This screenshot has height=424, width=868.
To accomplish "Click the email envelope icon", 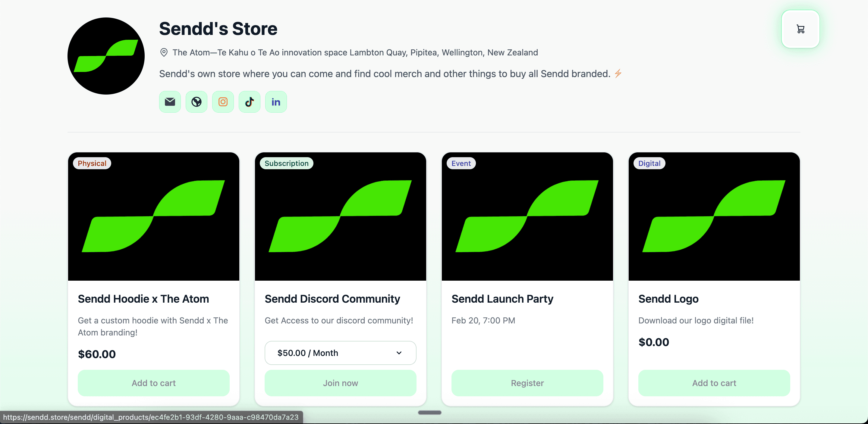I will pyautogui.click(x=170, y=102).
